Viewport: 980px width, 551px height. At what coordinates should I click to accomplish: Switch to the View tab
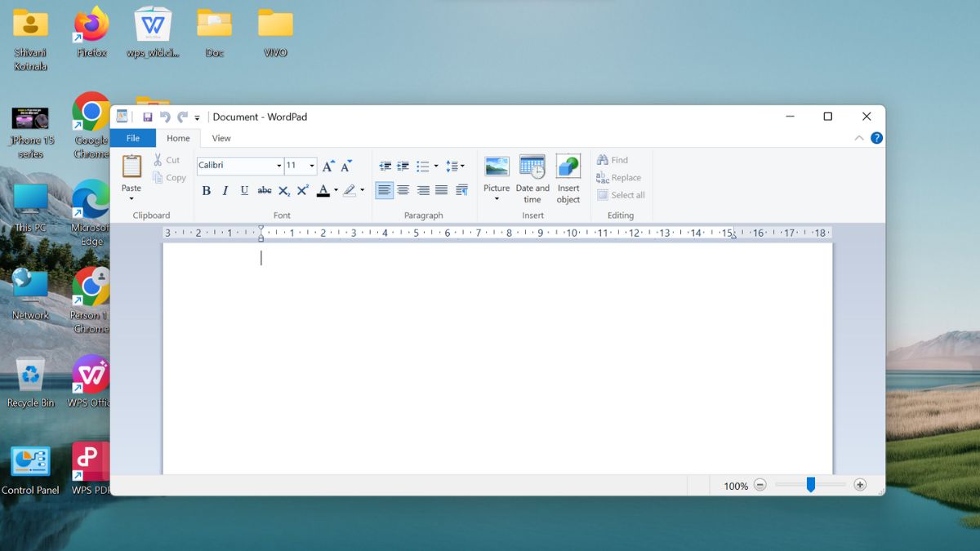pyautogui.click(x=220, y=138)
